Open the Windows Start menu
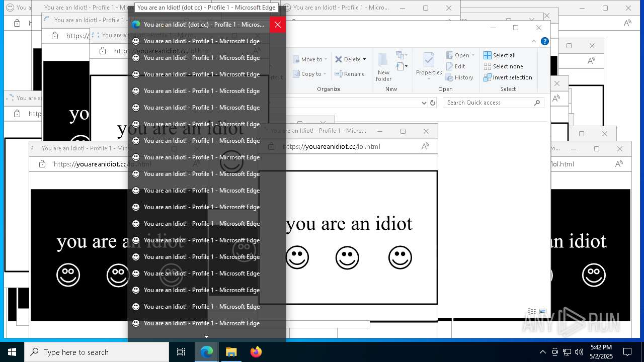644x362 pixels. click(x=12, y=352)
